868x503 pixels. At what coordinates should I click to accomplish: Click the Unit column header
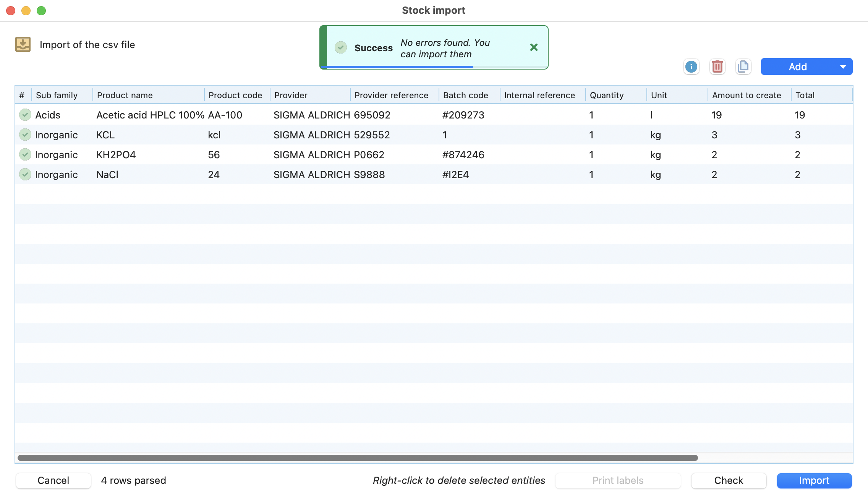(677, 95)
